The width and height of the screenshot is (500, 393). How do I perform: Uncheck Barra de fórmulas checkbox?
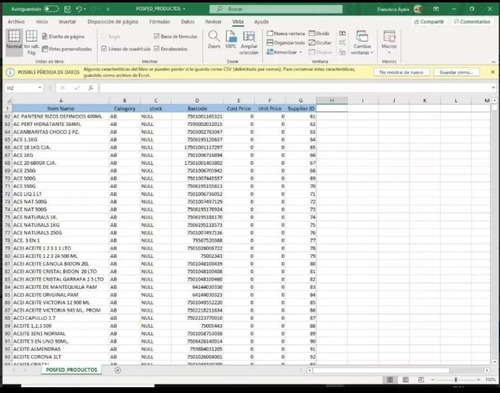(156, 36)
